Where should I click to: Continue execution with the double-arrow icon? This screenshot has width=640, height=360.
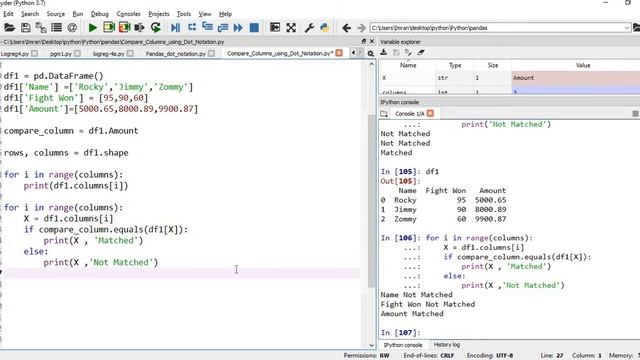[x=238, y=28]
